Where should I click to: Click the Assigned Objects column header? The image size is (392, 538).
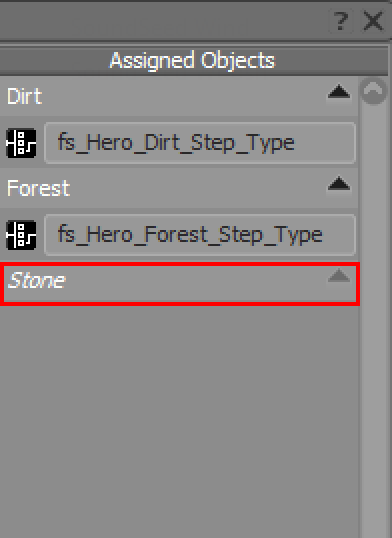coord(193,60)
